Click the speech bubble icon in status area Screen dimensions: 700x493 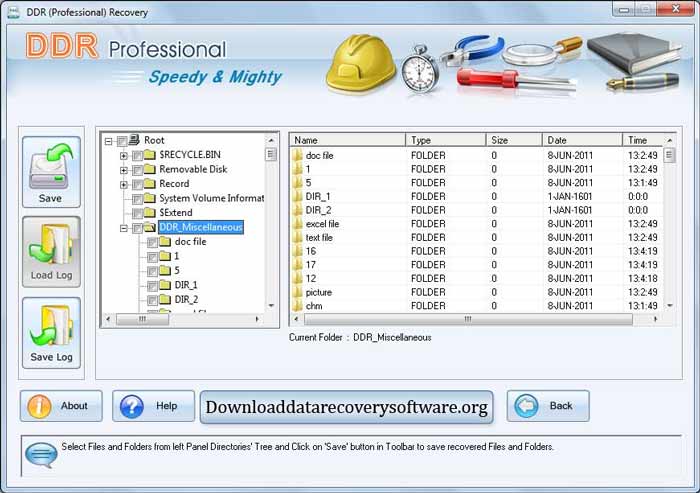(41, 455)
